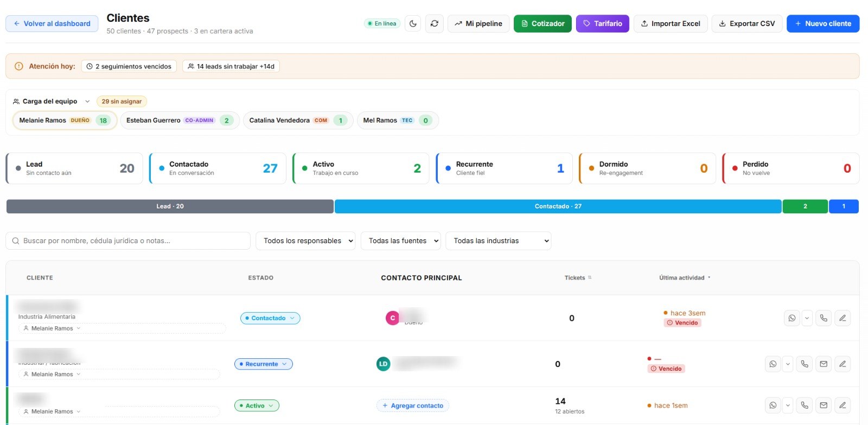
Task: Call the Activo row client
Action: (805, 405)
